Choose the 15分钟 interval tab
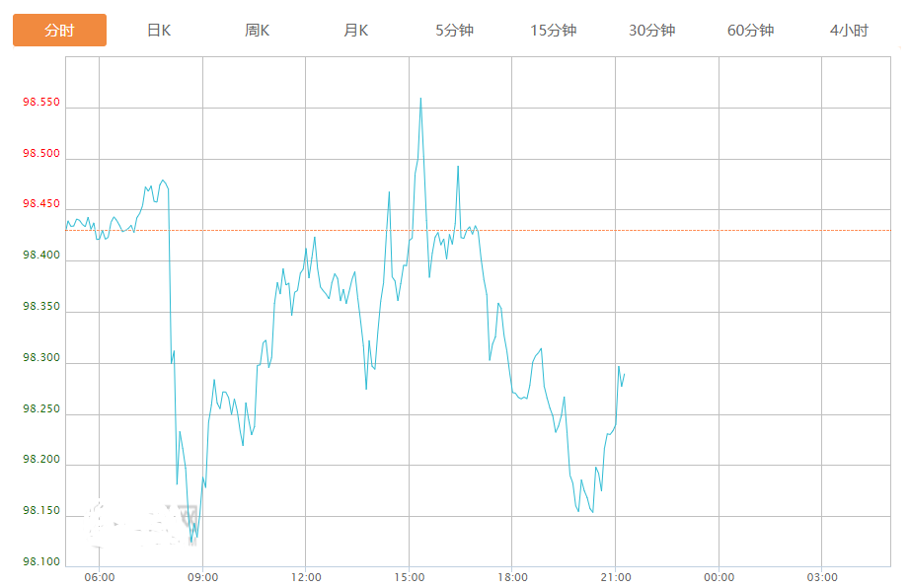Viewport: 909px width, 588px height. coord(553,31)
